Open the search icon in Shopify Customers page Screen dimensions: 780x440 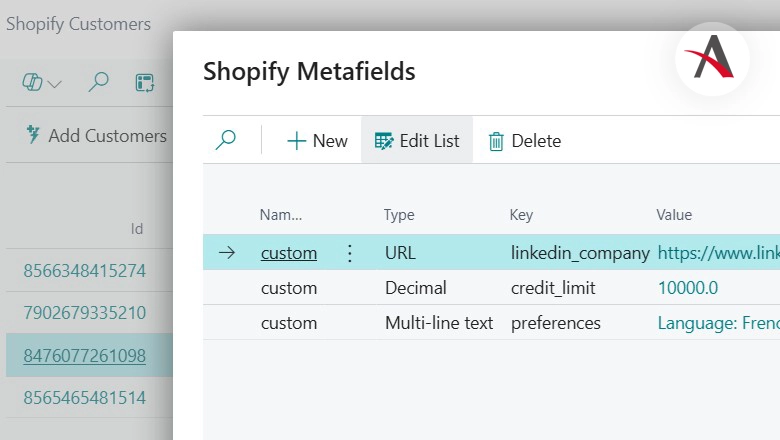tap(98, 83)
